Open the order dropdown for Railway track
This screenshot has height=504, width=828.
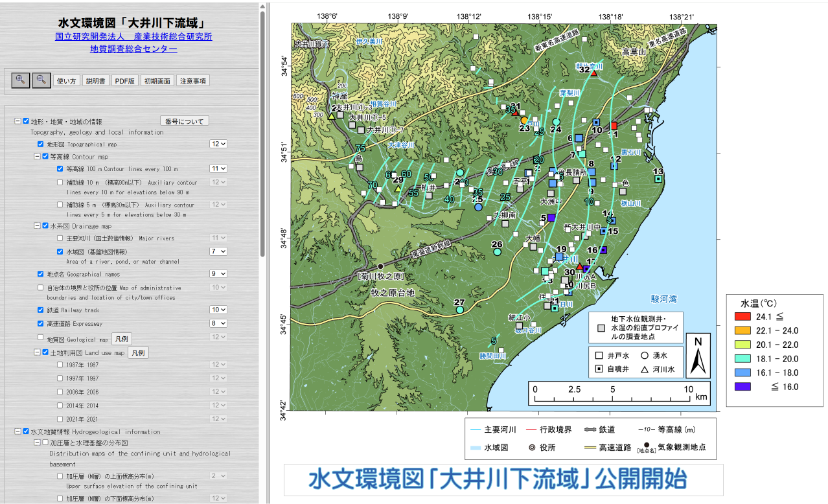click(x=218, y=310)
